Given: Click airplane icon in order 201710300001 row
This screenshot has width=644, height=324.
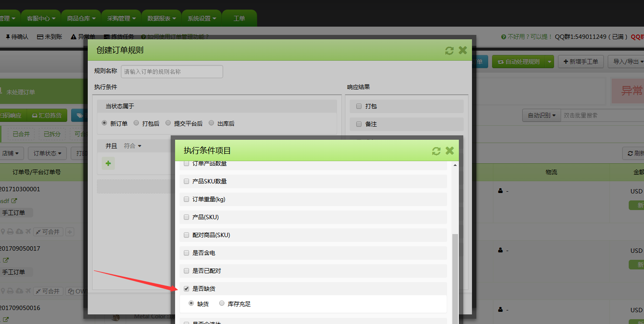Looking at the screenshot, I should [28, 231].
